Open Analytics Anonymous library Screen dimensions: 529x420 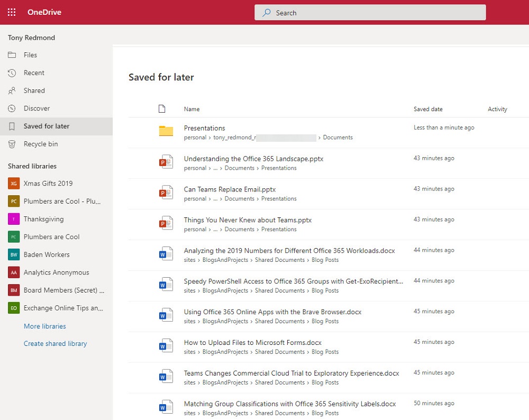click(x=56, y=272)
